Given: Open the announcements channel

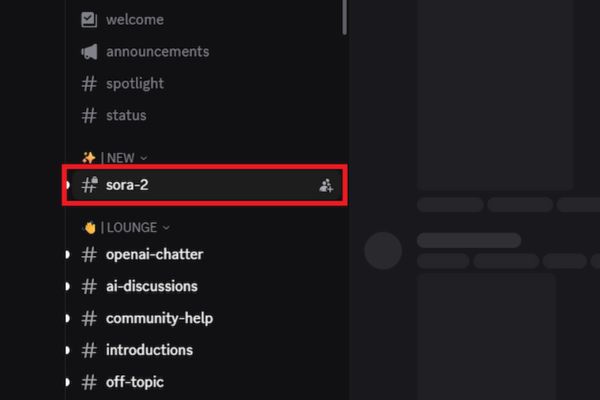Looking at the screenshot, I should (157, 51).
